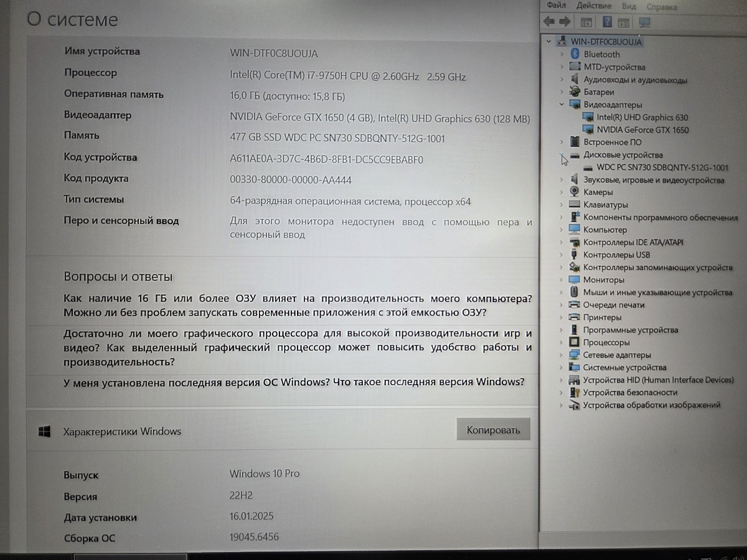Select the Компьютер category icon
Screen dimensions: 747x560
(575, 230)
